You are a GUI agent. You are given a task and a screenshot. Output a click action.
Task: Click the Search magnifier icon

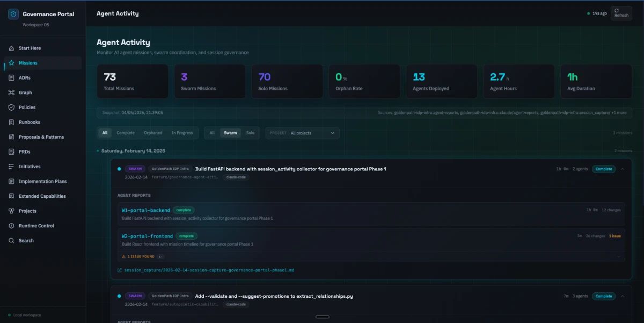tap(11, 241)
